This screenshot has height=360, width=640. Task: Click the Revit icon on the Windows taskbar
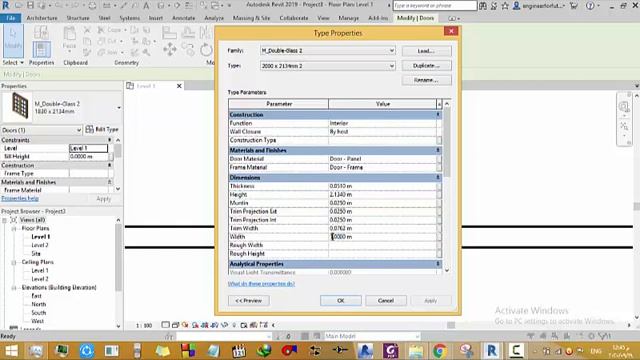pos(491,351)
